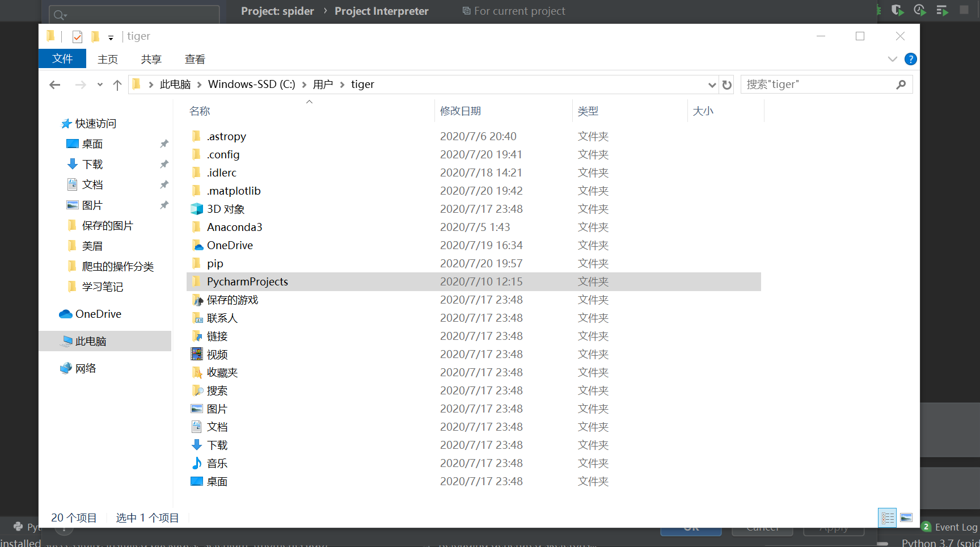Click the new folder quick-access icon

[x=95, y=37]
